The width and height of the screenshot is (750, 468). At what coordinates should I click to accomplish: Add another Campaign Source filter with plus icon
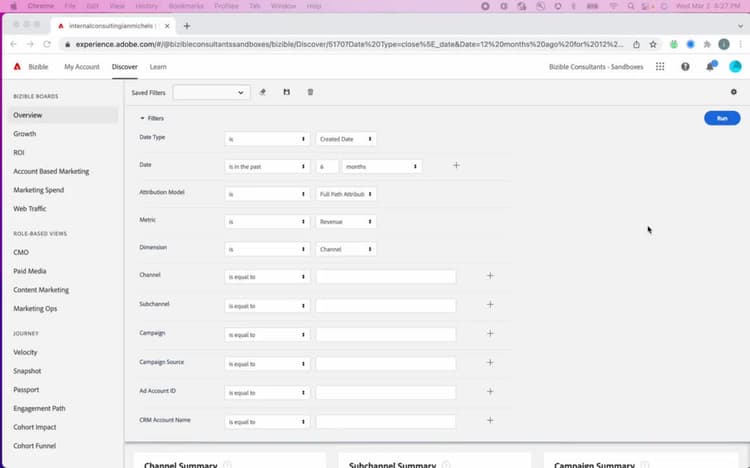tap(490, 362)
